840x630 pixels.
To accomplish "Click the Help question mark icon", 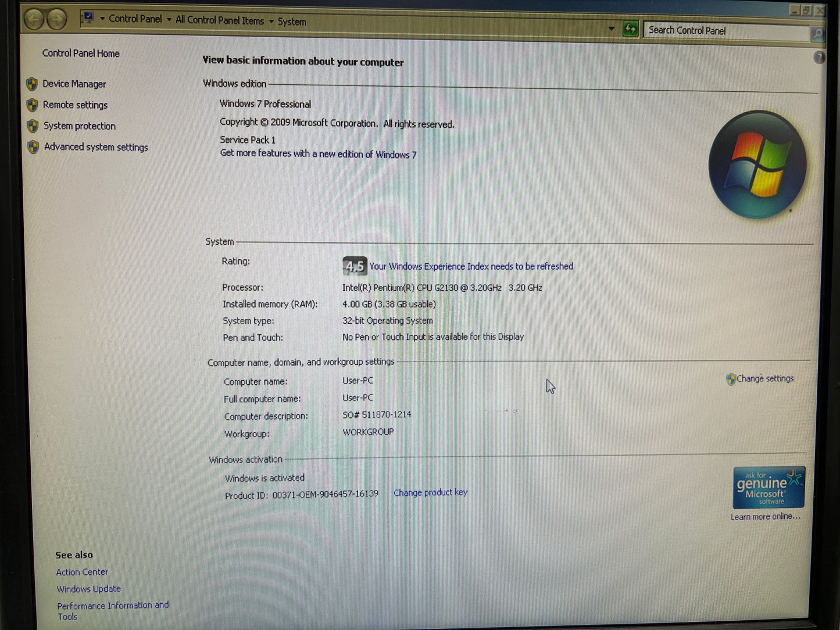I will pos(820,57).
